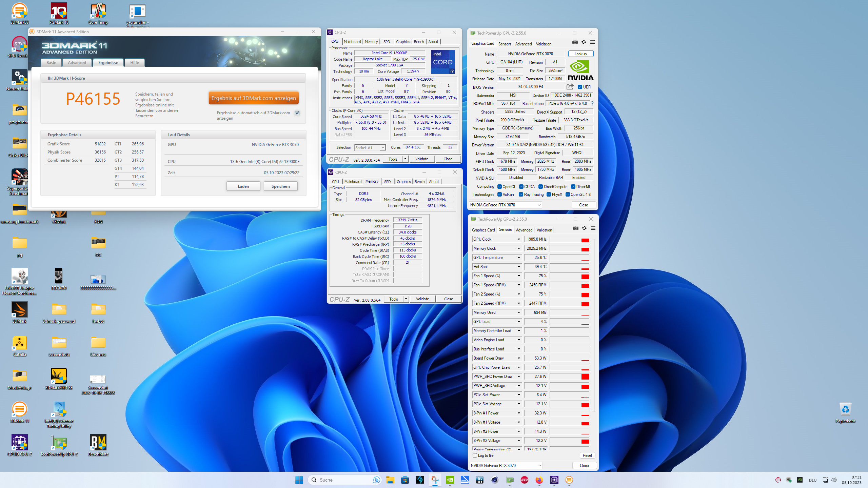Toggle the OpenCL checkbox in GPU-Z
This screenshot has width=868, height=488.
(x=499, y=187)
